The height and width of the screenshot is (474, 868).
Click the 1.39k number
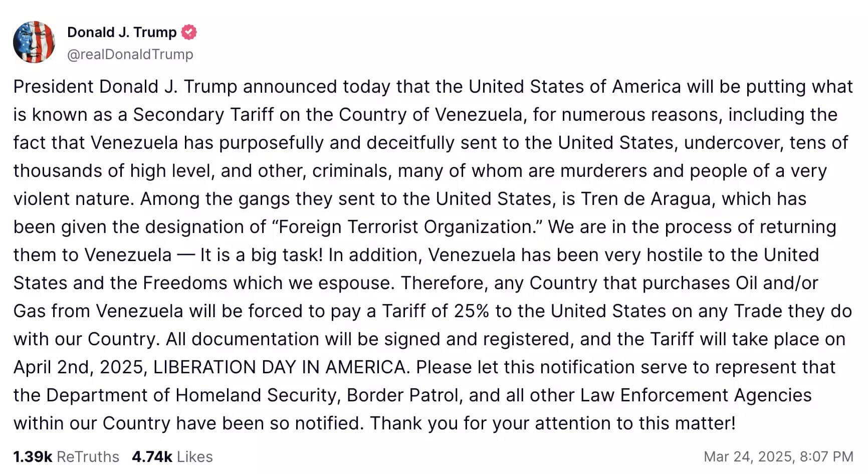point(32,456)
